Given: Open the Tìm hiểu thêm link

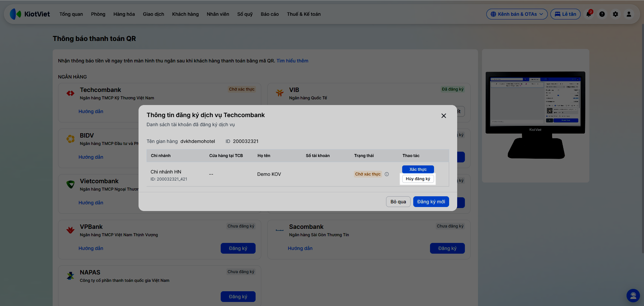Looking at the screenshot, I should 292,61.
